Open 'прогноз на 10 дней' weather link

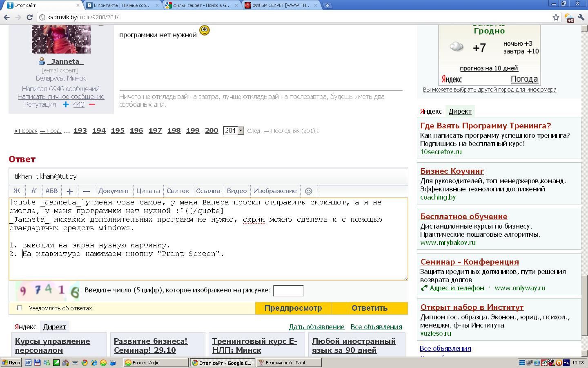pyautogui.click(x=489, y=68)
